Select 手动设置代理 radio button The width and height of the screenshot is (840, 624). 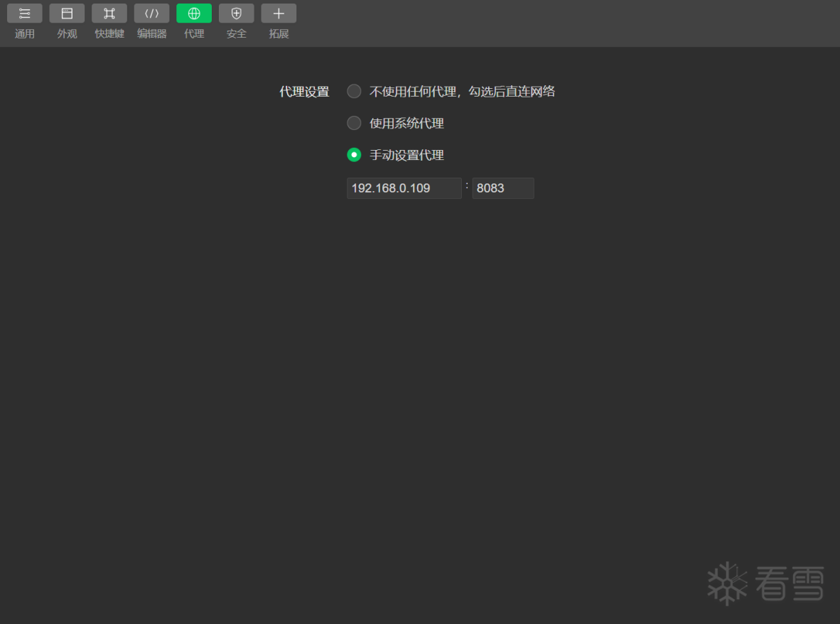(x=354, y=155)
